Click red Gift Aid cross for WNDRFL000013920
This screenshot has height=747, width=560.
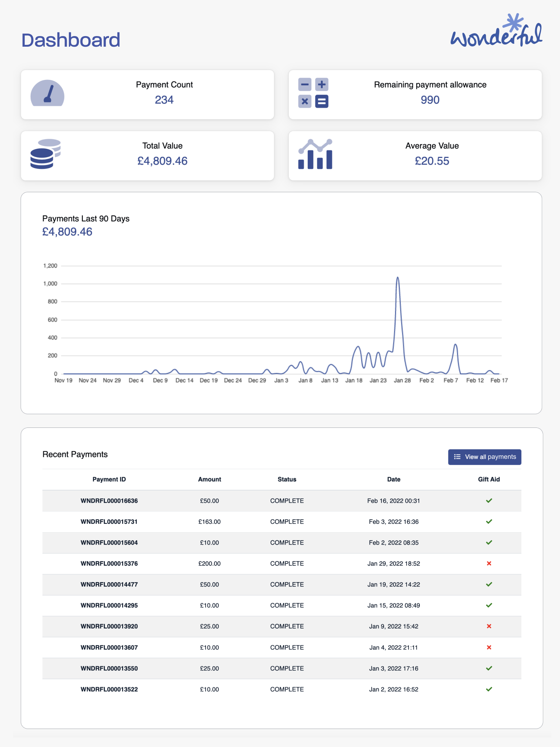point(489,626)
